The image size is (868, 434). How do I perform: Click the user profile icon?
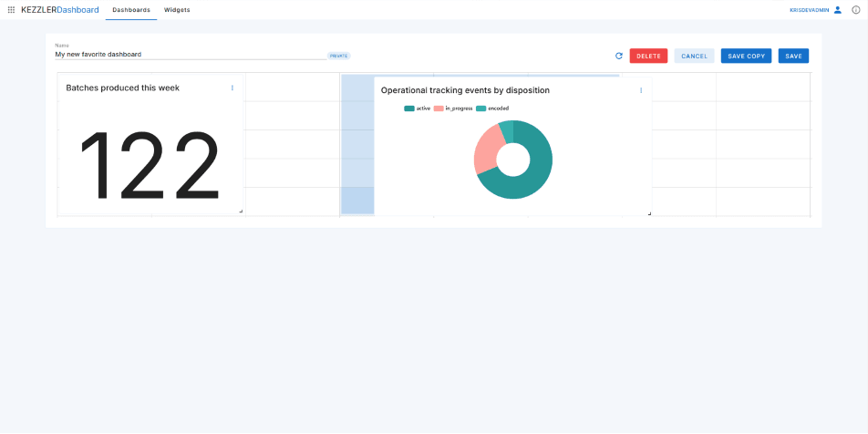(x=838, y=10)
